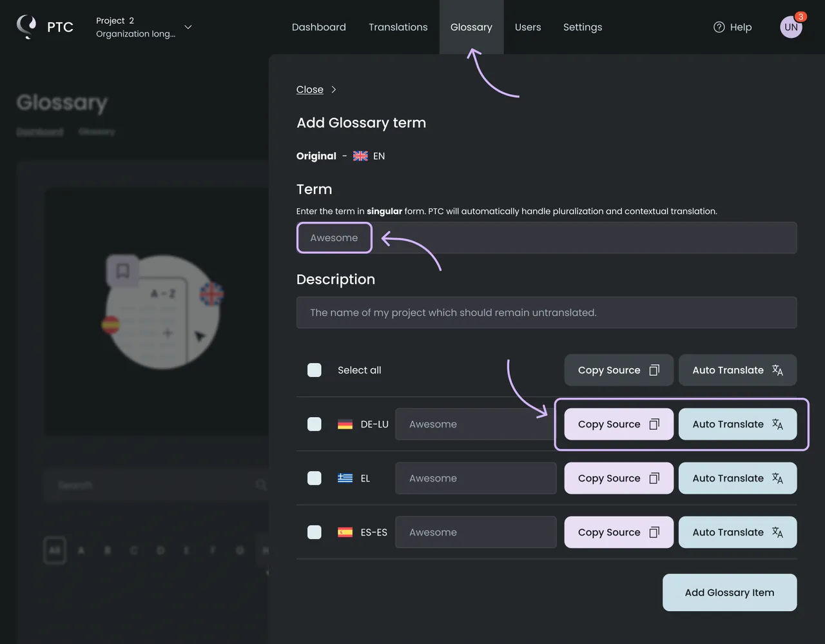Click the copy icon in the DE-LU Copy Source button
The width and height of the screenshot is (825, 644).
click(x=654, y=424)
